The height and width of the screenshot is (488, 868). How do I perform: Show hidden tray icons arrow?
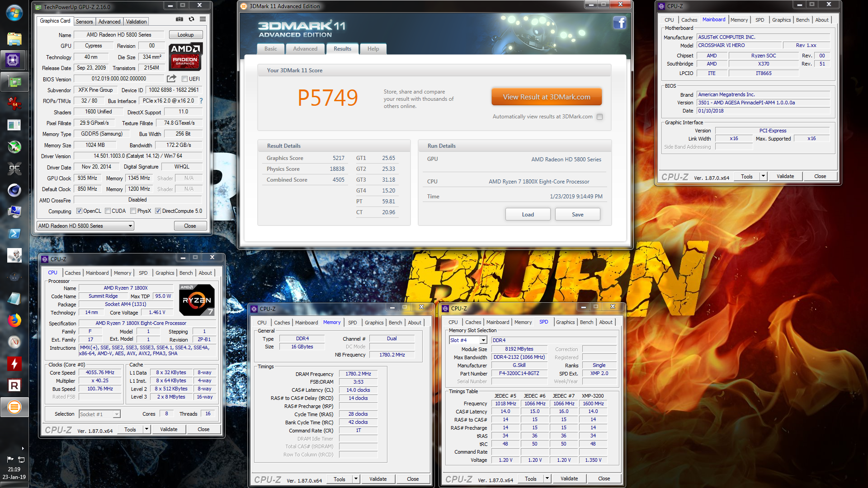[x=23, y=448]
